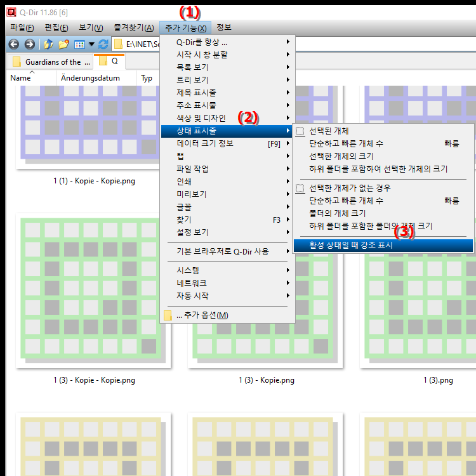This screenshot has height=476, width=476.
Task: Switch to the Guardians of the ... tab
Action: [50, 62]
